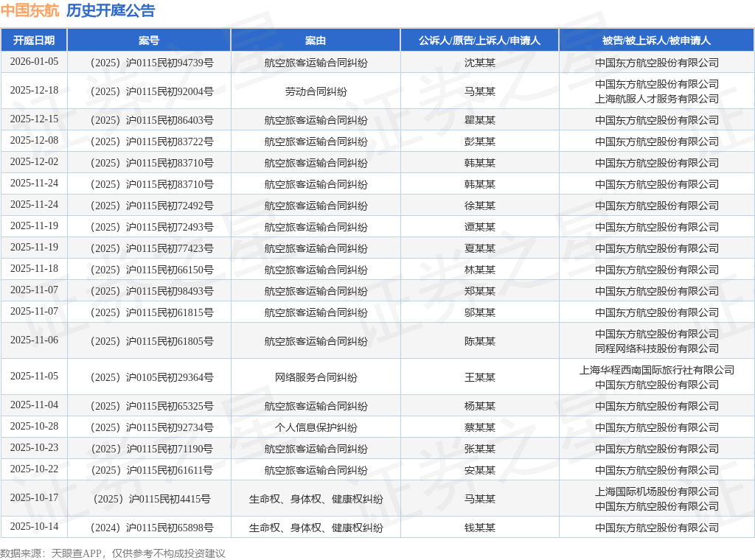This screenshot has width=755, height=560.
Task: Select the date cell 2025-12-08
Action: coord(34,140)
